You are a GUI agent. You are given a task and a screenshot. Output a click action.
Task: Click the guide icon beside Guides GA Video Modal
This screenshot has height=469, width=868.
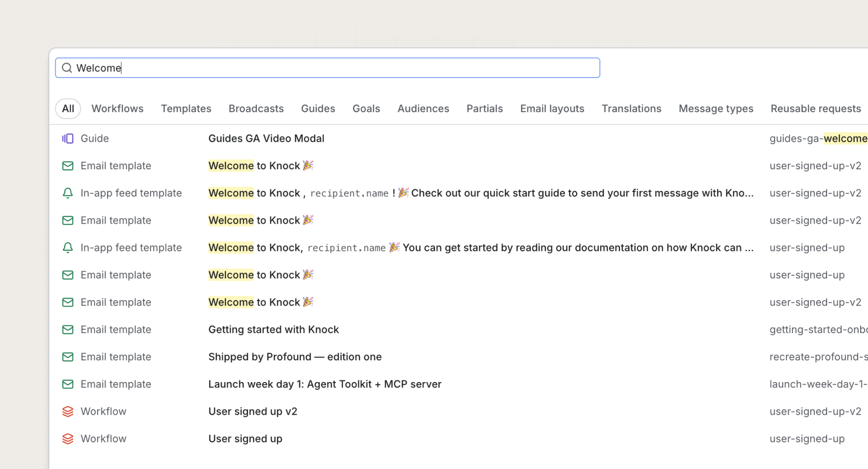pyautogui.click(x=68, y=139)
